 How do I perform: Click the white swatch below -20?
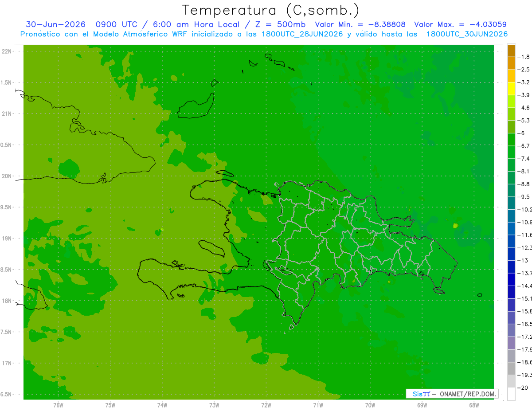(511, 394)
